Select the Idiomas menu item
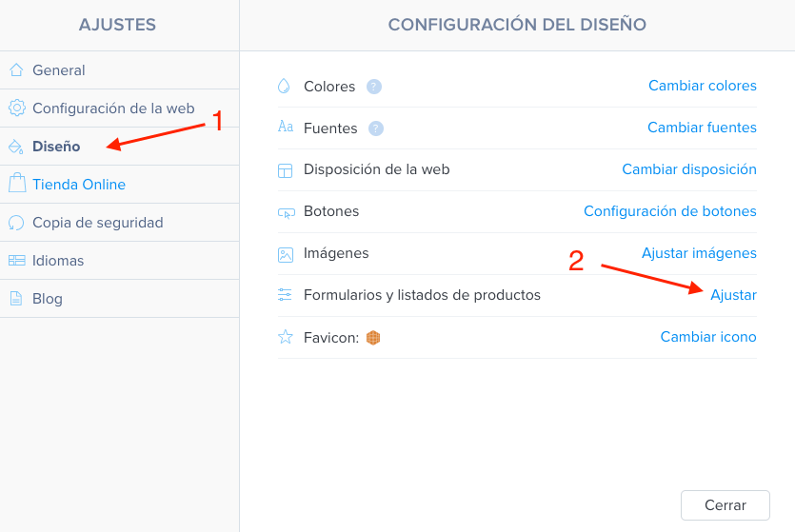This screenshot has height=532, width=795. point(120,261)
